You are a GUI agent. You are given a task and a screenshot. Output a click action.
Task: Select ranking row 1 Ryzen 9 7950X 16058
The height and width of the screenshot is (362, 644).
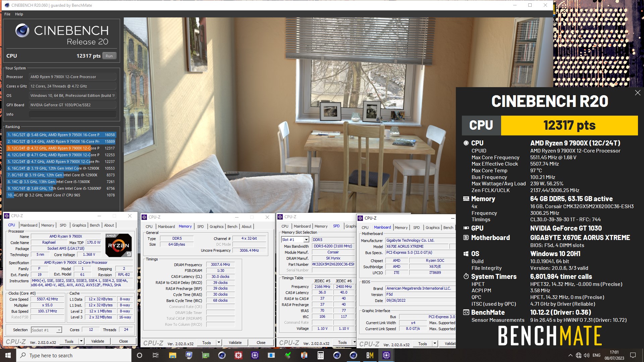pos(61,135)
